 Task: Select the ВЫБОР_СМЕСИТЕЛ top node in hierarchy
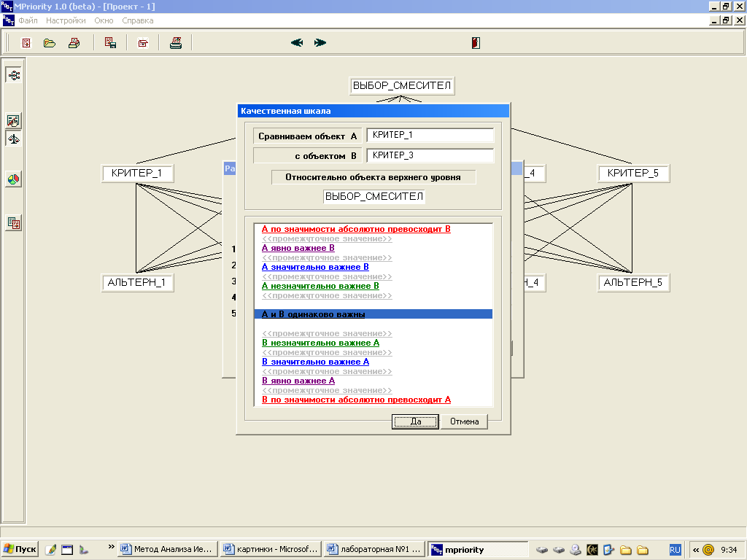tap(402, 86)
